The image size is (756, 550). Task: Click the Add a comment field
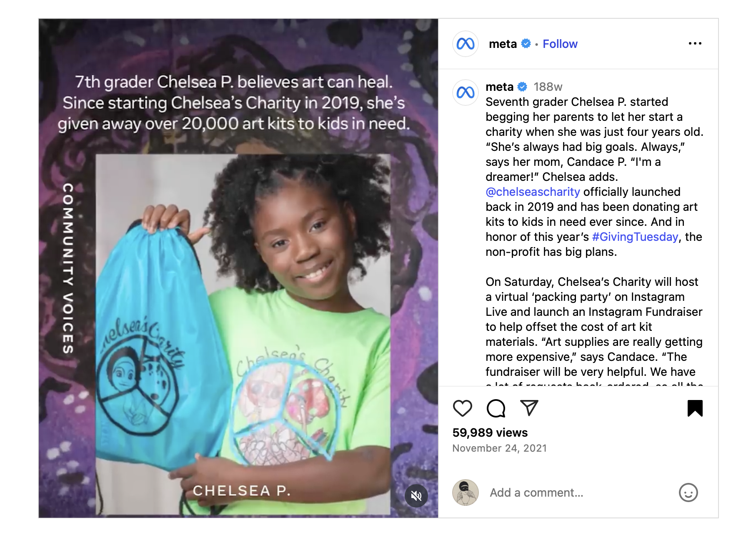click(x=579, y=492)
